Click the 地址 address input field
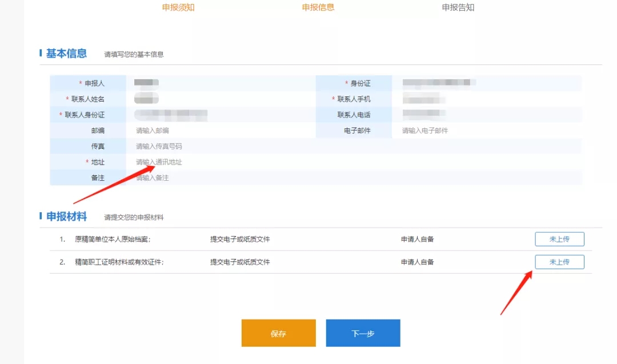The width and height of the screenshot is (617, 364). pos(354,161)
